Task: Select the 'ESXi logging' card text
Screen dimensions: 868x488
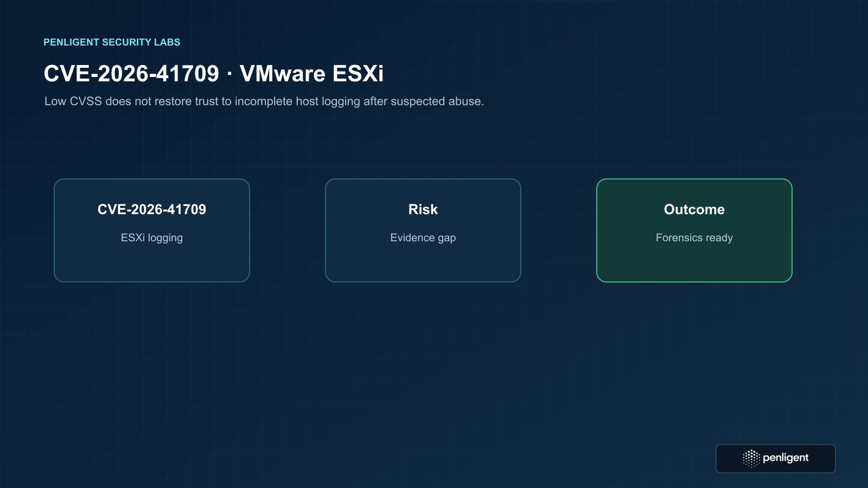Action: [x=152, y=238]
